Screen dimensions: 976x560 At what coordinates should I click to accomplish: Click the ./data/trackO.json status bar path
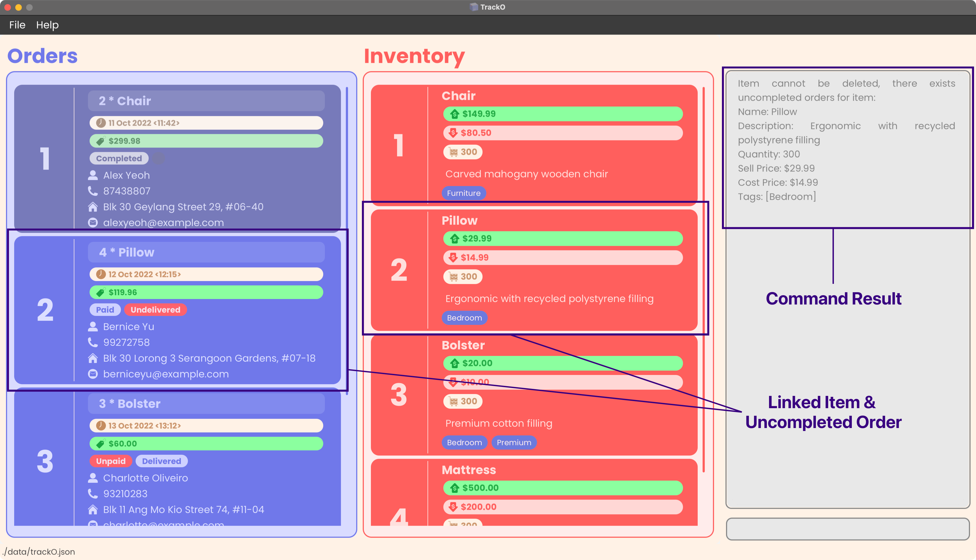click(x=38, y=552)
